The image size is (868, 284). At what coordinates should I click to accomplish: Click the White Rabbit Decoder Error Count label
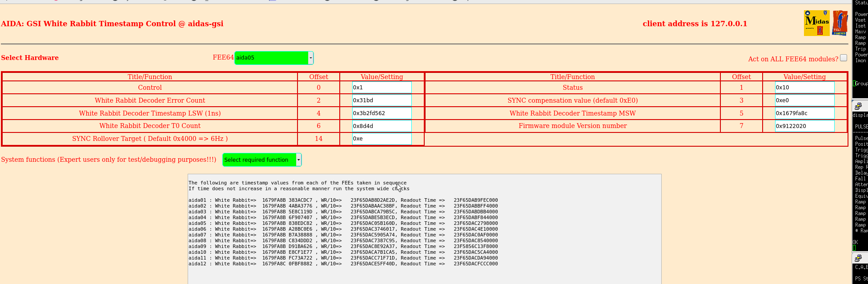click(150, 100)
